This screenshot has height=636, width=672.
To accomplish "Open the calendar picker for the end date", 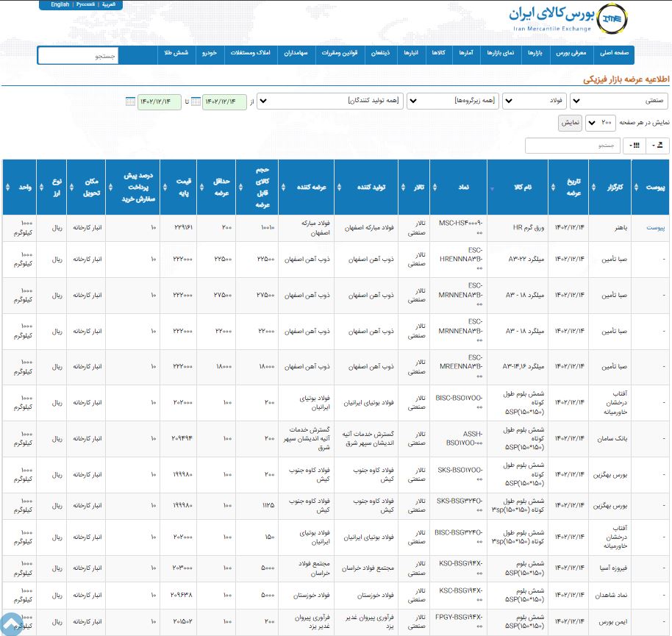I will (130, 101).
